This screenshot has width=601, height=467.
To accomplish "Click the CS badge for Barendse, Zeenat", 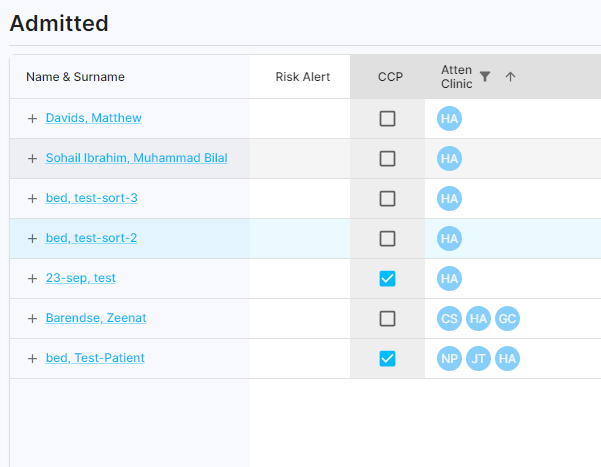I will [449, 319].
